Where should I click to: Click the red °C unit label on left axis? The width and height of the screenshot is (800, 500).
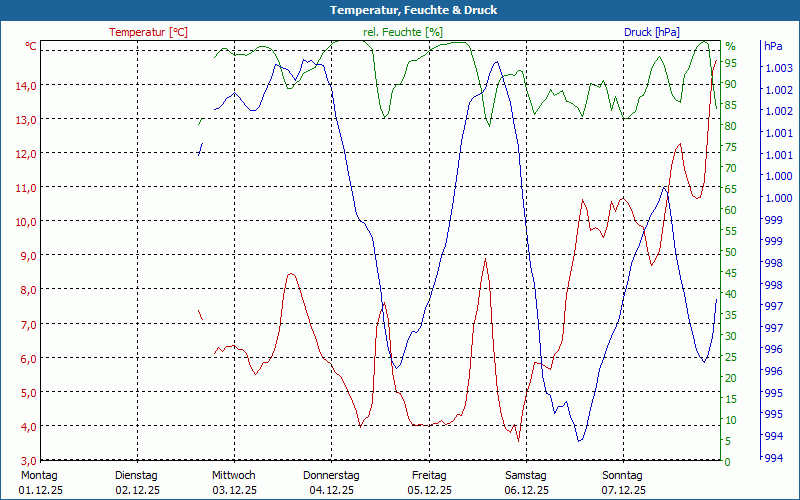(31, 47)
